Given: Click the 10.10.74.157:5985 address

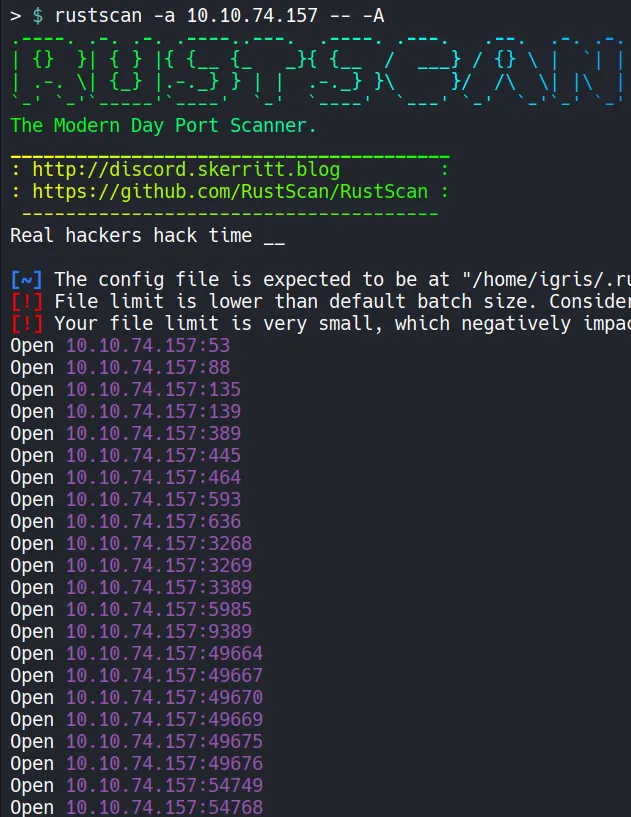Looking at the screenshot, I should [x=159, y=609].
